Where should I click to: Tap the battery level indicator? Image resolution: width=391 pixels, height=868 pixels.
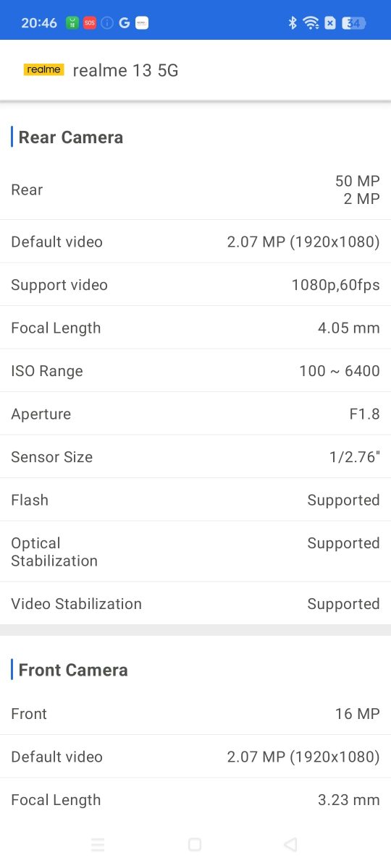(353, 23)
